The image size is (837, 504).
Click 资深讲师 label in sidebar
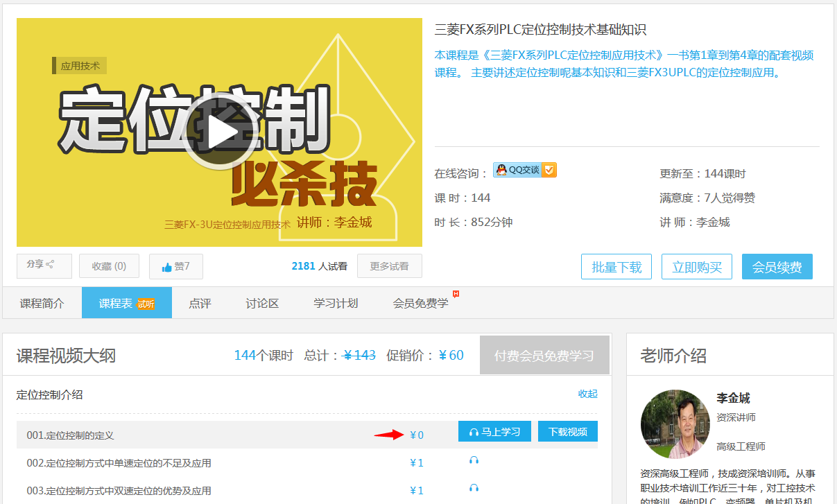tap(736, 417)
